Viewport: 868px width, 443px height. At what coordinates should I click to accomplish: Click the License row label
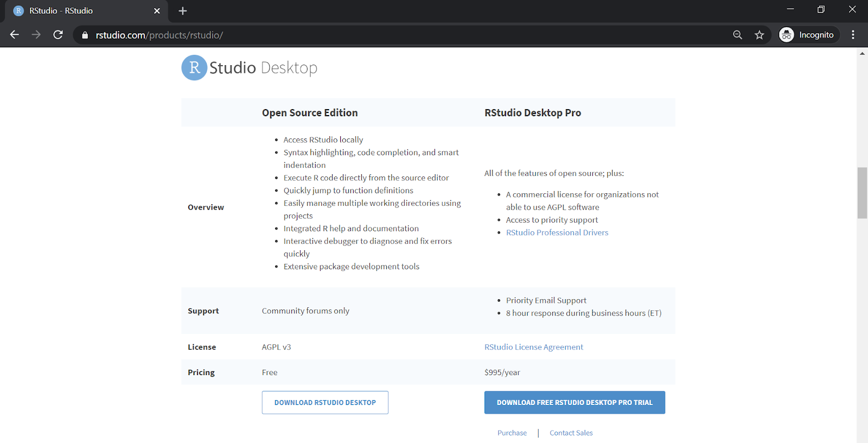pyautogui.click(x=202, y=347)
